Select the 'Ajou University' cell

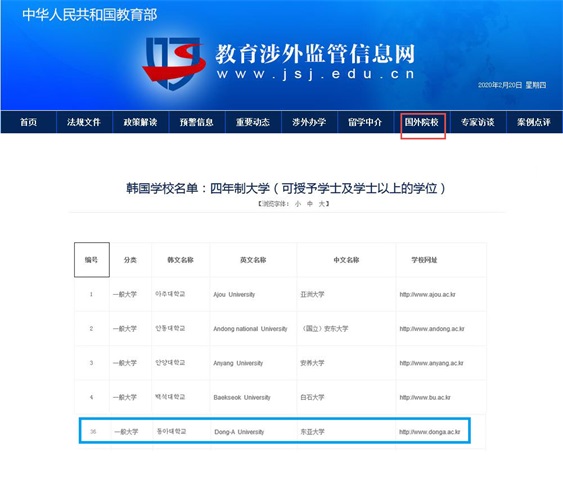click(253, 294)
